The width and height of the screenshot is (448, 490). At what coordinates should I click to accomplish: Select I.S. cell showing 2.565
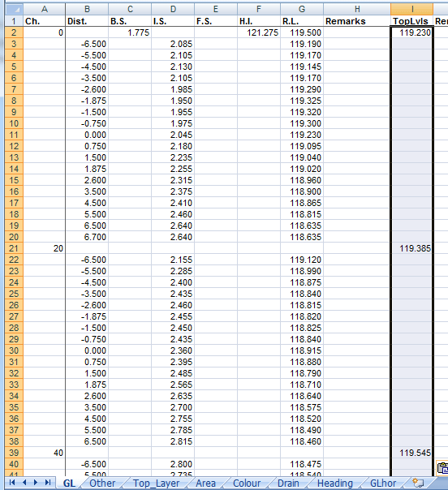coord(173,385)
